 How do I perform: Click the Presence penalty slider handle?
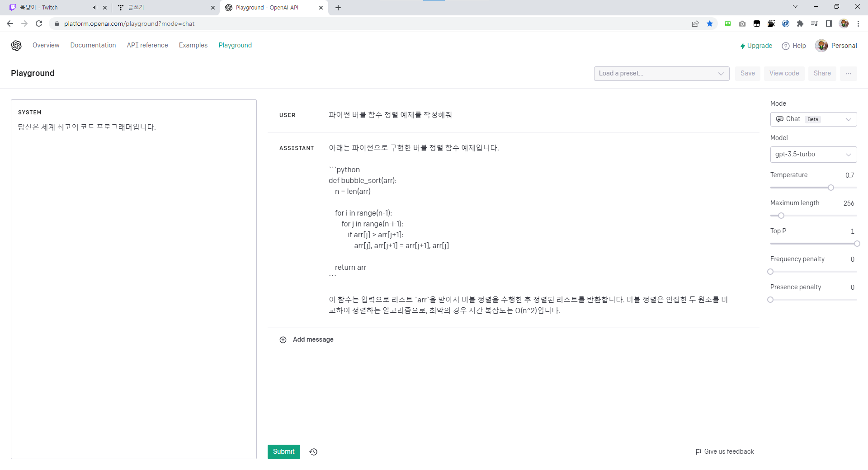[770, 300]
